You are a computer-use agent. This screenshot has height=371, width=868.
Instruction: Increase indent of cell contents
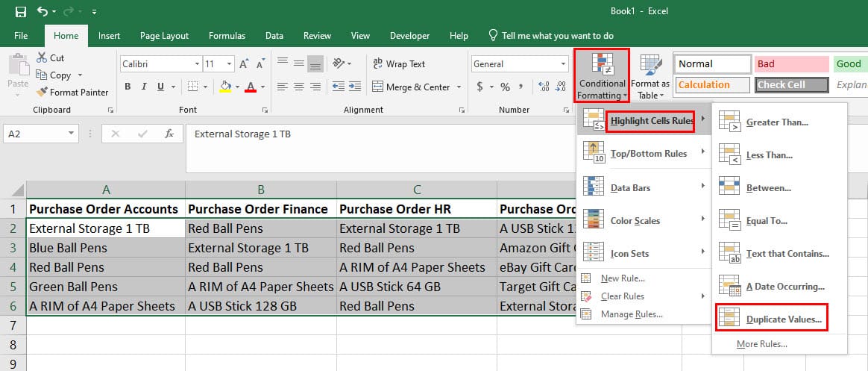click(355, 87)
